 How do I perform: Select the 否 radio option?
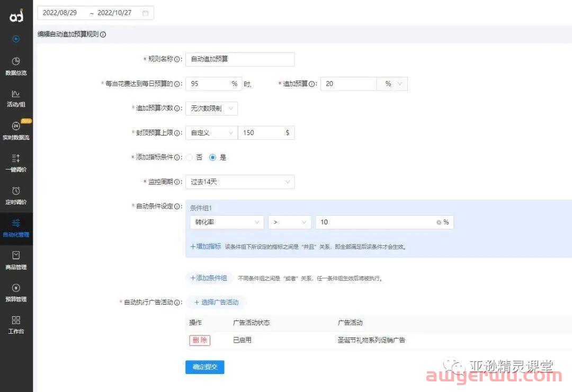tap(189, 157)
